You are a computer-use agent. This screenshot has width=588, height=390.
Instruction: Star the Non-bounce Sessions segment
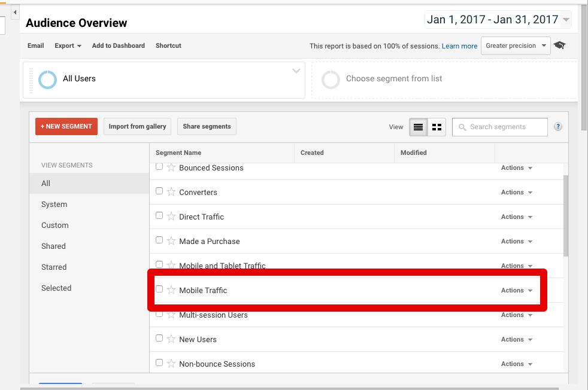point(171,364)
